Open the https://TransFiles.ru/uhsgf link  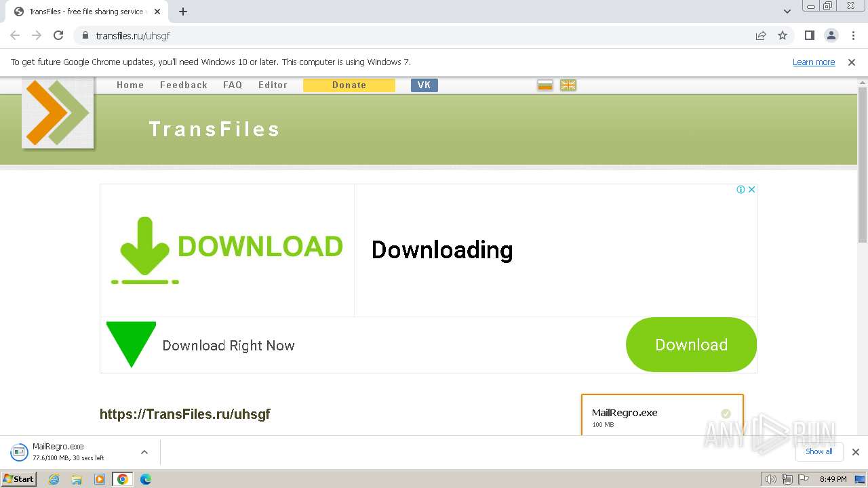[185, 414]
